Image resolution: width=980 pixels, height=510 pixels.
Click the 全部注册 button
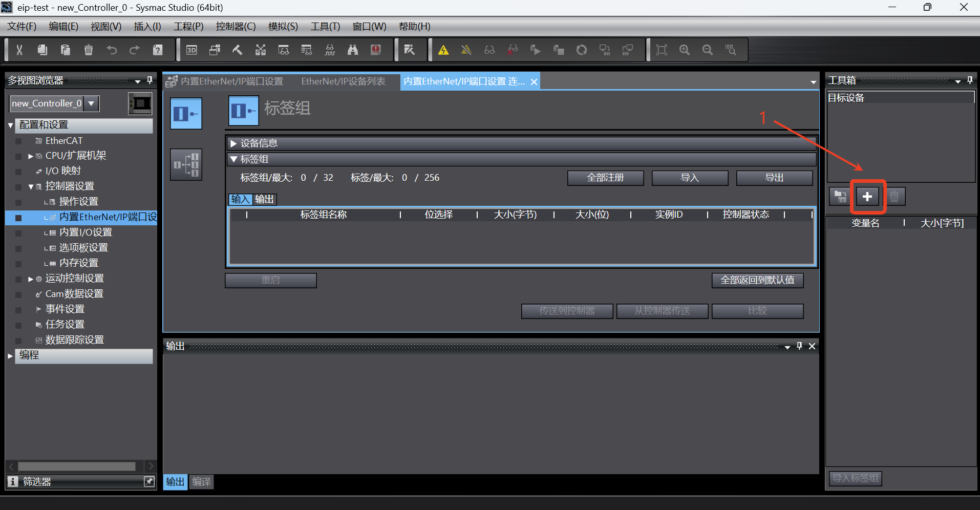605,178
